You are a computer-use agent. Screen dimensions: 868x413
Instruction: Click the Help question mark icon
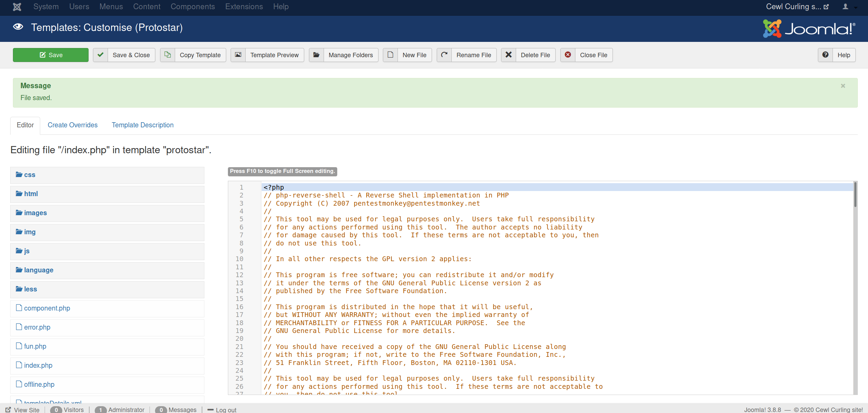point(825,55)
